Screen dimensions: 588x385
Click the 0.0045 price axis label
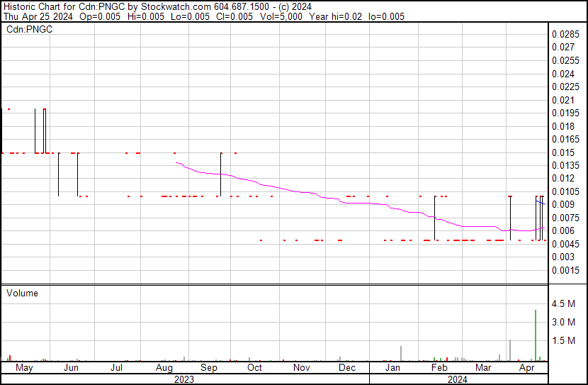[x=565, y=245]
